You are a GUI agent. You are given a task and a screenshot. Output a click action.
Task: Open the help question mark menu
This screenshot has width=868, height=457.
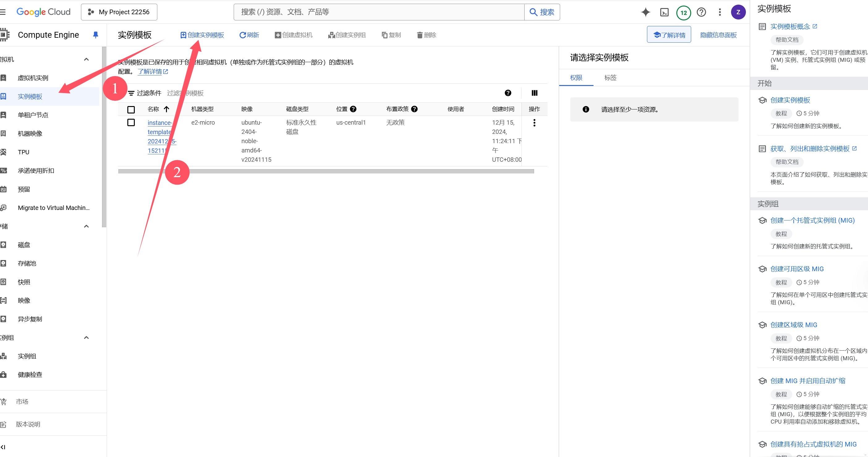coord(701,12)
